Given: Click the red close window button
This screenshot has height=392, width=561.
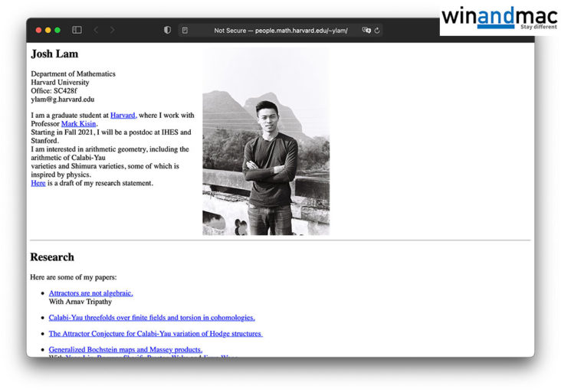Looking at the screenshot, I should [39, 30].
